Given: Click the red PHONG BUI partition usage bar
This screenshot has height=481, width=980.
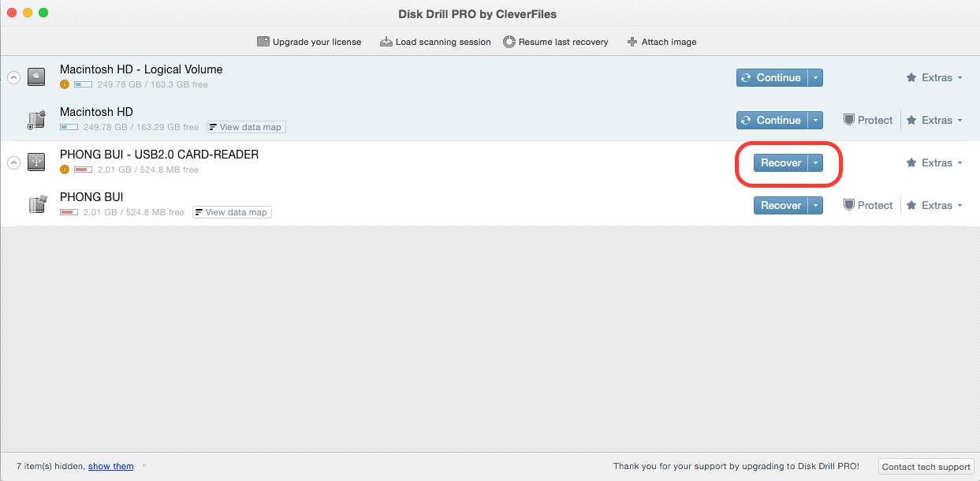Looking at the screenshot, I should (69, 212).
